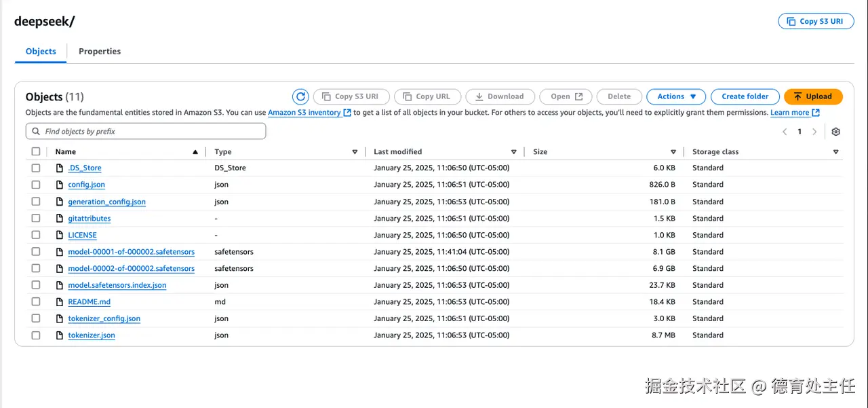The image size is (868, 408).
Task: Click file icon beside model-00002-of-000002.safetensors
Action: pos(60,269)
